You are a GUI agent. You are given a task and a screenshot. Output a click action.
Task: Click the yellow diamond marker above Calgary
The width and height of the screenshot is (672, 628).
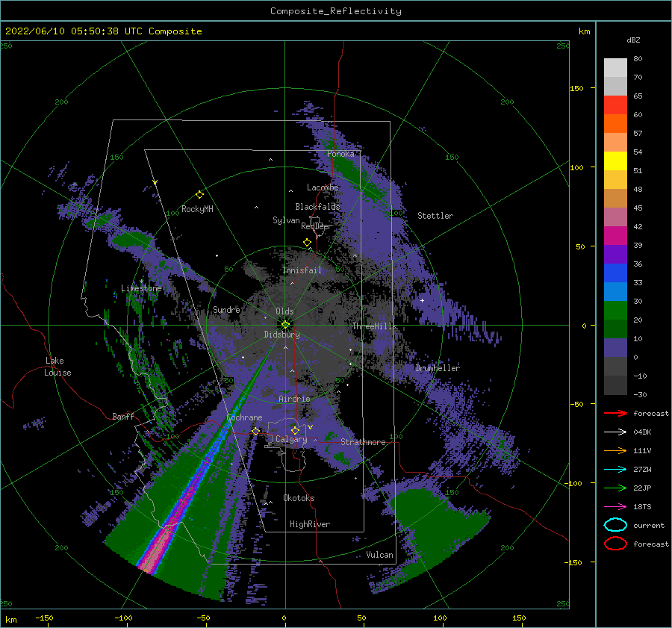tap(295, 430)
